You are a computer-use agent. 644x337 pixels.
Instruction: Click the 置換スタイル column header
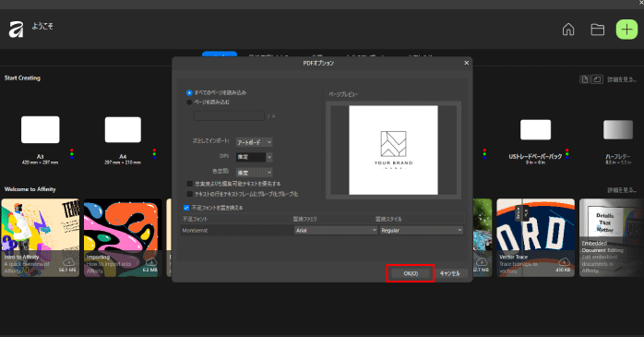click(388, 219)
